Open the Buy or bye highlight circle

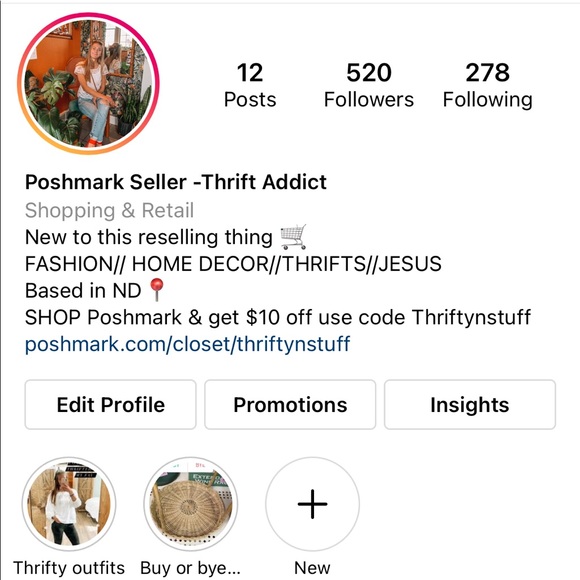(x=190, y=504)
